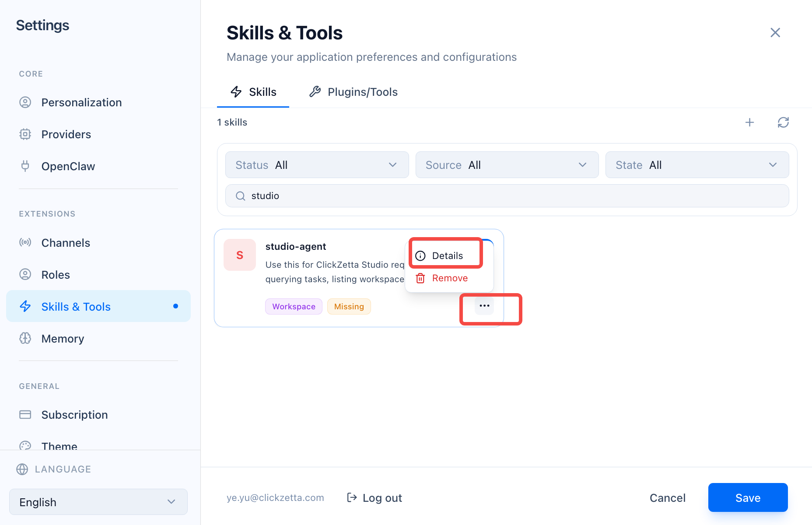Expand the State filter dropdown
The width and height of the screenshot is (812, 525).
tap(696, 165)
